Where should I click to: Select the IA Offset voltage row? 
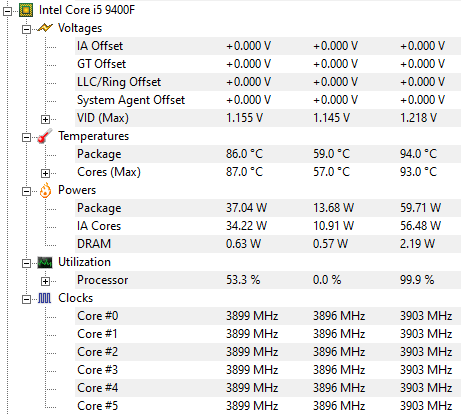(268, 46)
